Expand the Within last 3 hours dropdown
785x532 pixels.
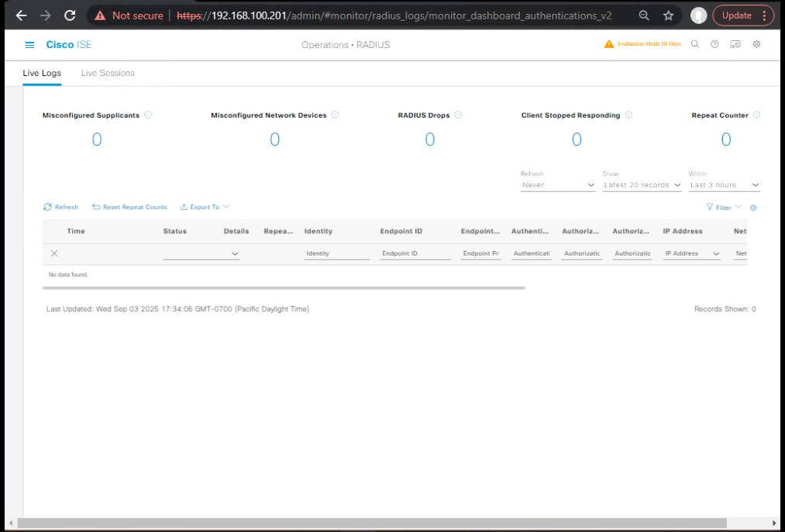point(724,186)
